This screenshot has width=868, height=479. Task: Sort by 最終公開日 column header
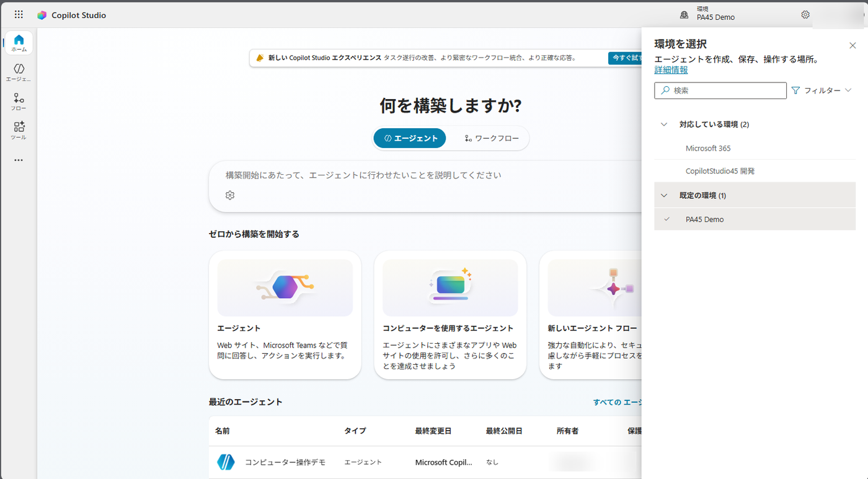coord(504,431)
